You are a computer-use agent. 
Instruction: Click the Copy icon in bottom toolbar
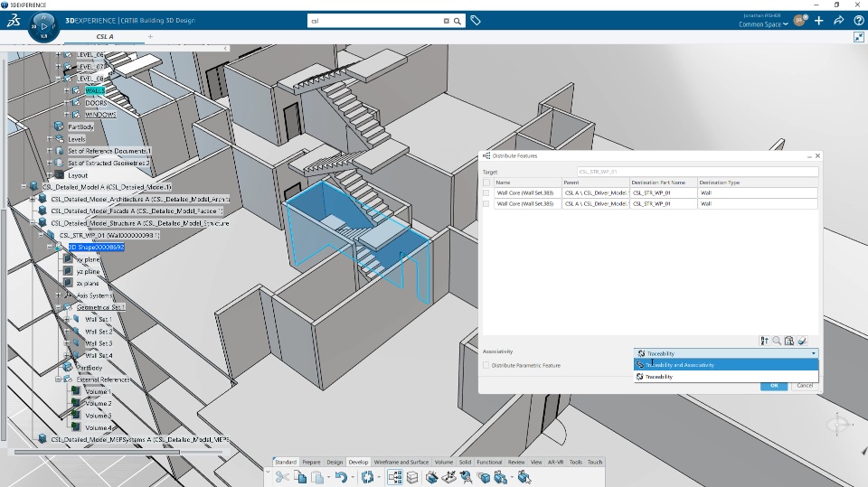pyautogui.click(x=300, y=477)
